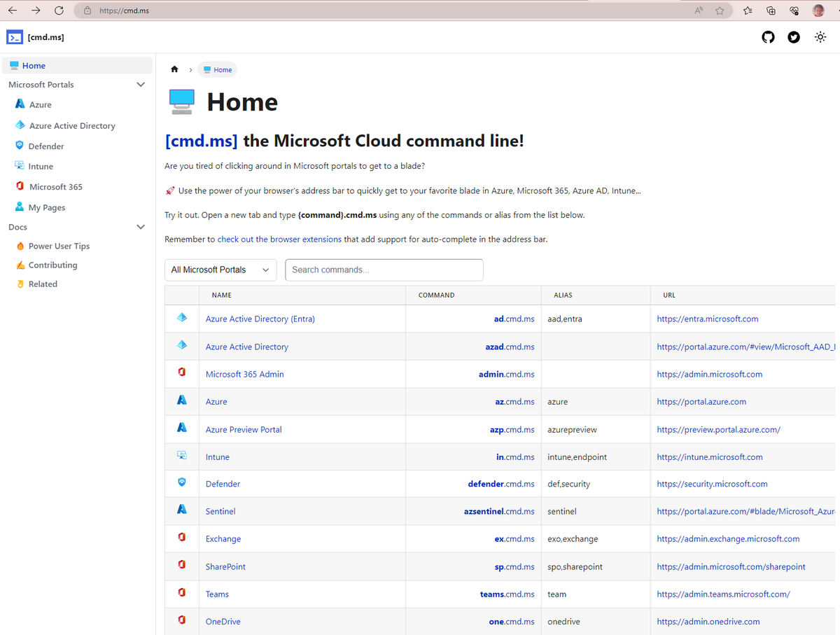Click the NAME column header

tap(222, 295)
